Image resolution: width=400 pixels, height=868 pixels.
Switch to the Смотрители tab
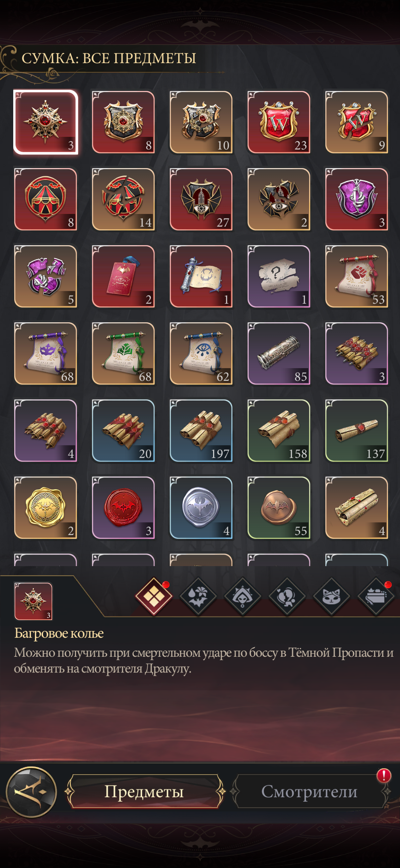click(309, 791)
